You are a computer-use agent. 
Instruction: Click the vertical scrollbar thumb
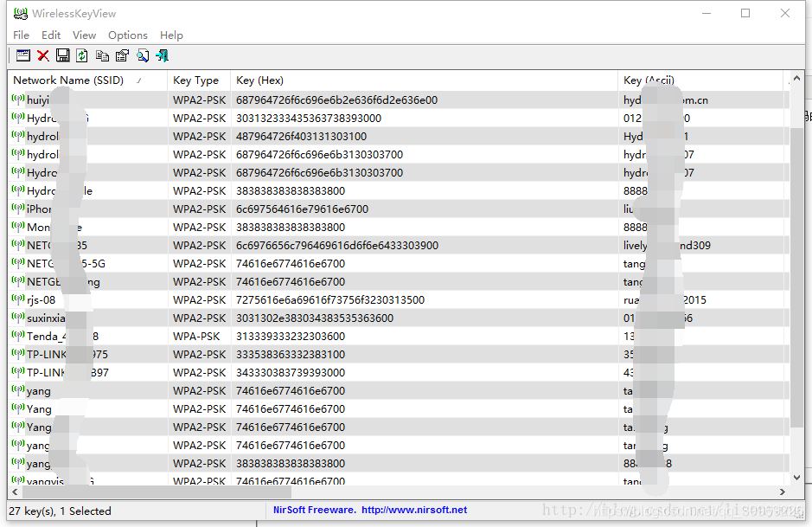click(x=796, y=277)
